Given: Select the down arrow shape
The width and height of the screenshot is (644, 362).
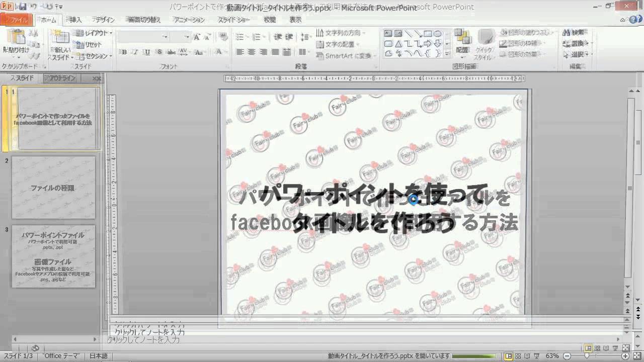Looking at the screenshot, I should [437, 44].
